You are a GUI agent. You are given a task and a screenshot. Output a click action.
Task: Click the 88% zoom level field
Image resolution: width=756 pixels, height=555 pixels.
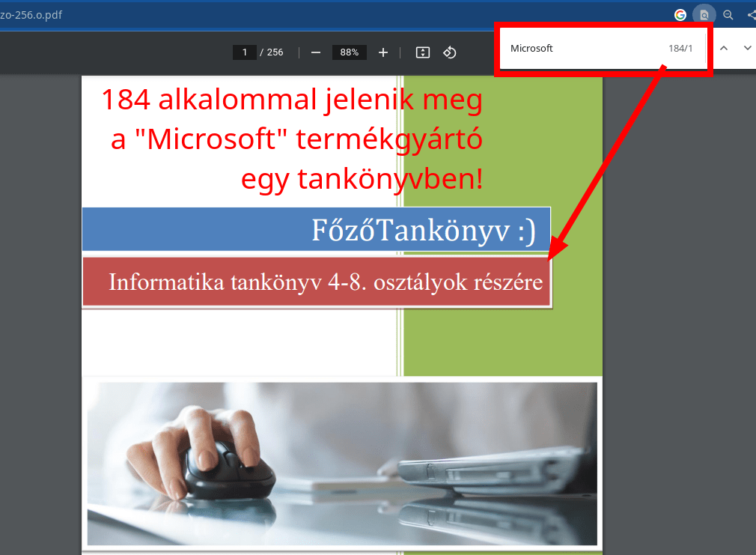pos(350,52)
